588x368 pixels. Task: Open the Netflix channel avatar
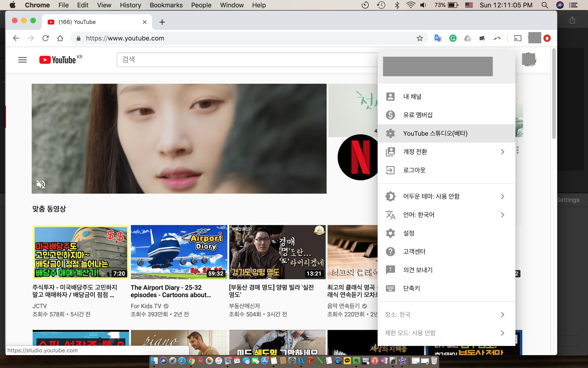point(358,157)
